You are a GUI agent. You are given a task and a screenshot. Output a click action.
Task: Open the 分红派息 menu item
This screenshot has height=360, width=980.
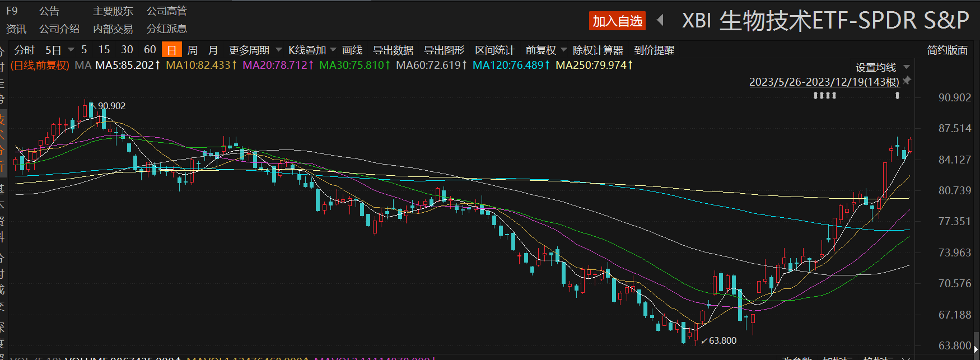(167, 29)
